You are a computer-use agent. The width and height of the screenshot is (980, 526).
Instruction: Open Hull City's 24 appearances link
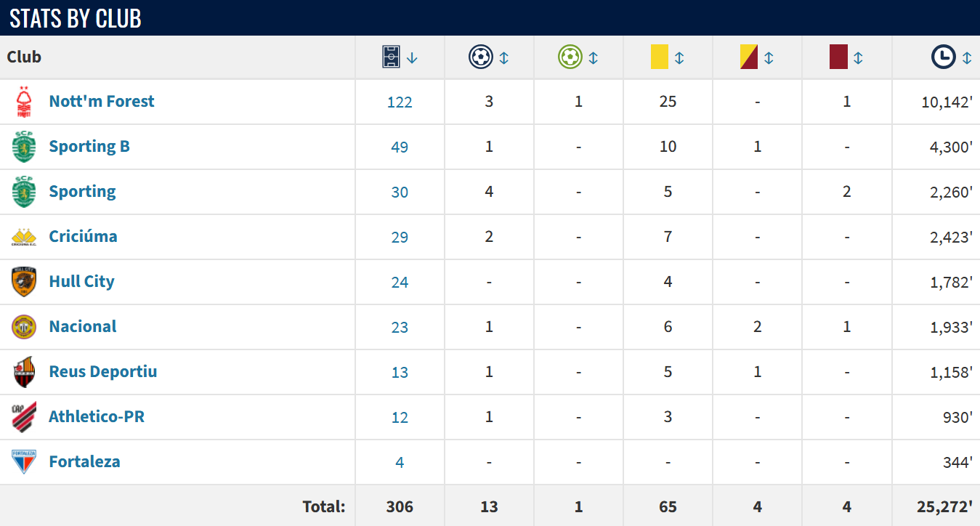(400, 283)
